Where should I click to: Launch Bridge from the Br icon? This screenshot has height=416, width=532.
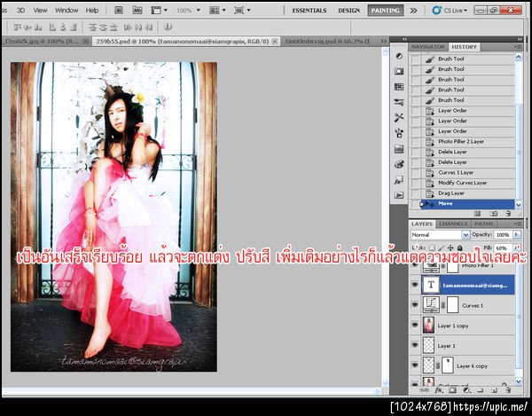pyautogui.click(x=119, y=10)
